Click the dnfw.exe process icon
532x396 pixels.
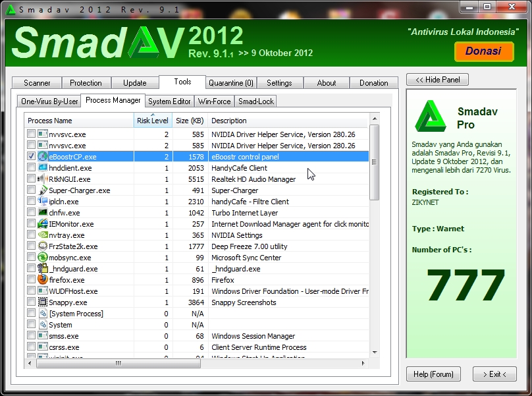(x=42, y=212)
